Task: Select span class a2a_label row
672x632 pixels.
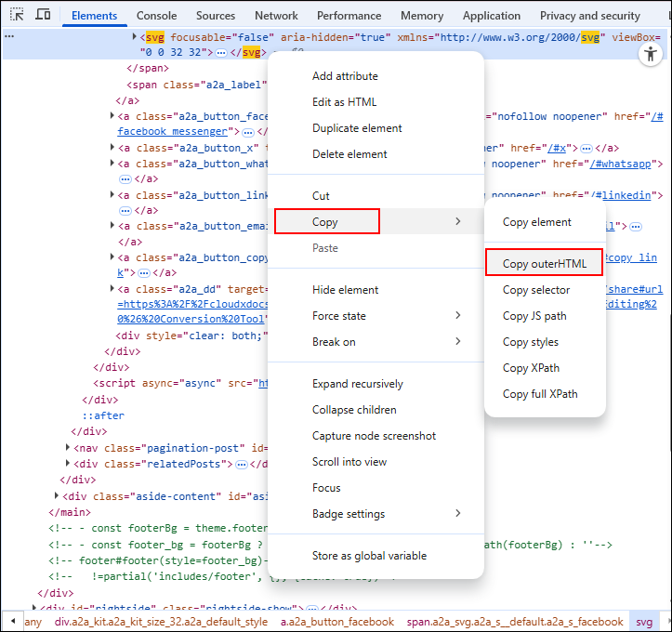Action: (197, 85)
